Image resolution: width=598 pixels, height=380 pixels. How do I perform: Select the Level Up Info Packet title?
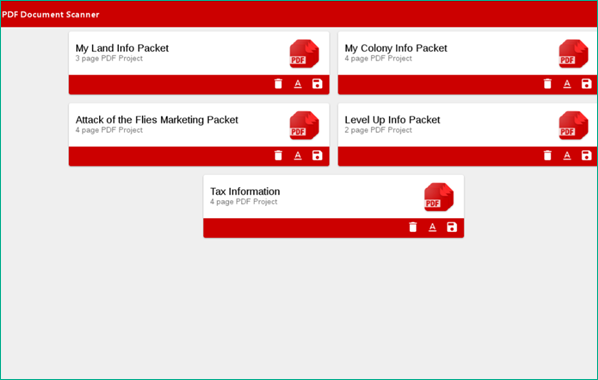click(x=392, y=120)
